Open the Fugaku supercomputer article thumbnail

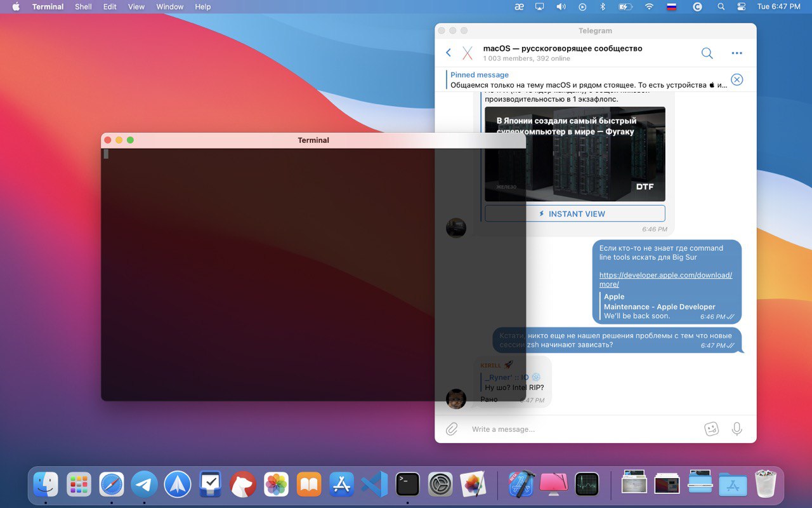coord(575,154)
